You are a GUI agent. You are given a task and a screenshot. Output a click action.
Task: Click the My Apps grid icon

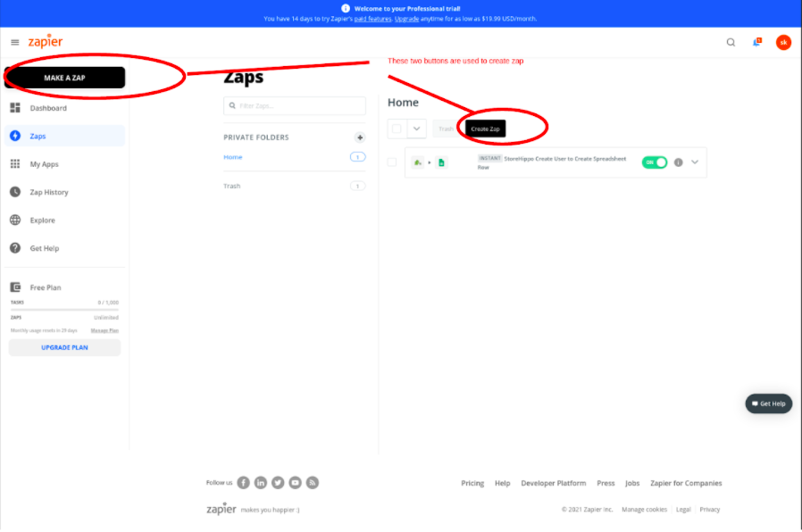(15, 164)
